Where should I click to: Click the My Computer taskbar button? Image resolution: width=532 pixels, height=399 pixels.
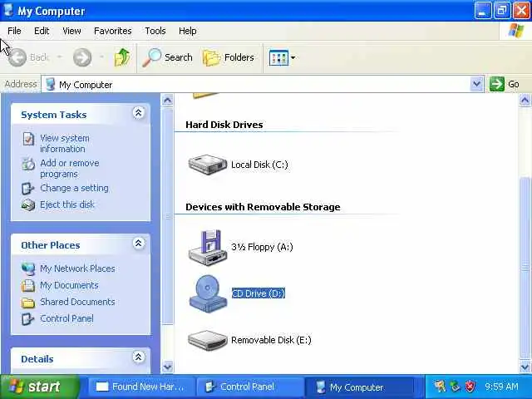360,387
